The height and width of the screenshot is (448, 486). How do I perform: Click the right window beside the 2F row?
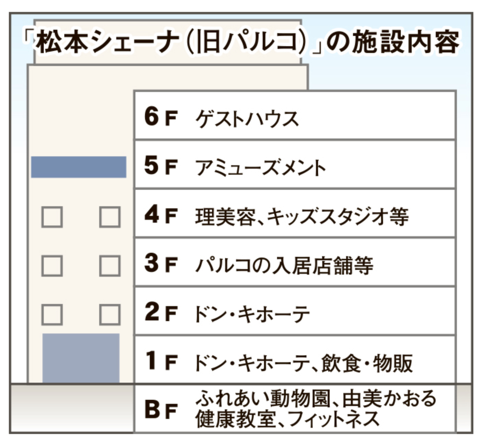[110, 315]
